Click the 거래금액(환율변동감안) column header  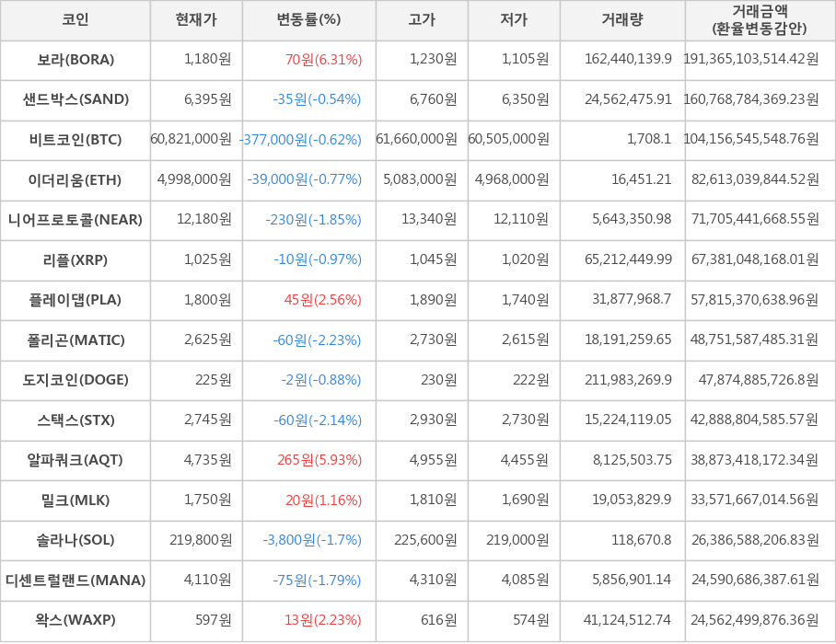click(x=760, y=20)
